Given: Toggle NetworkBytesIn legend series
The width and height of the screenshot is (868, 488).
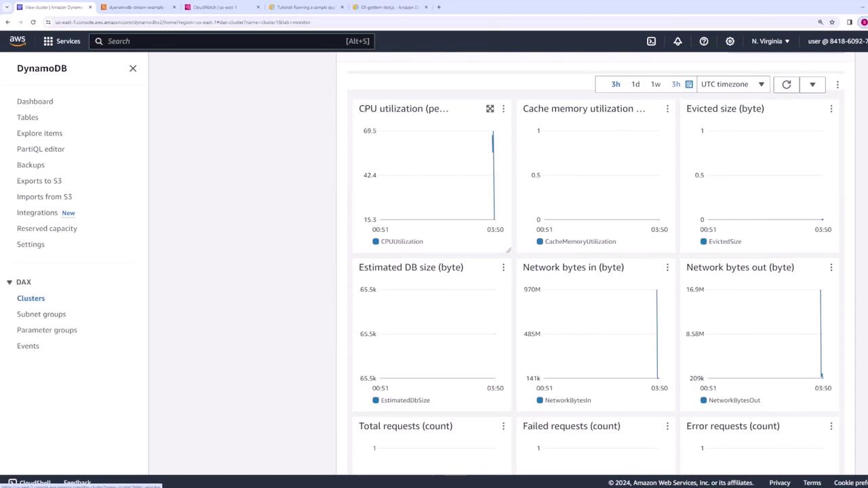Looking at the screenshot, I should tap(564, 400).
